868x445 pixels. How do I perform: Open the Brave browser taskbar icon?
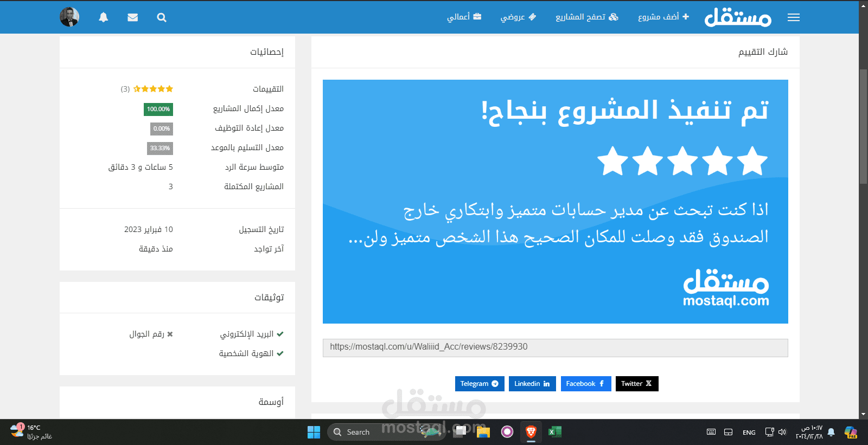531,432
